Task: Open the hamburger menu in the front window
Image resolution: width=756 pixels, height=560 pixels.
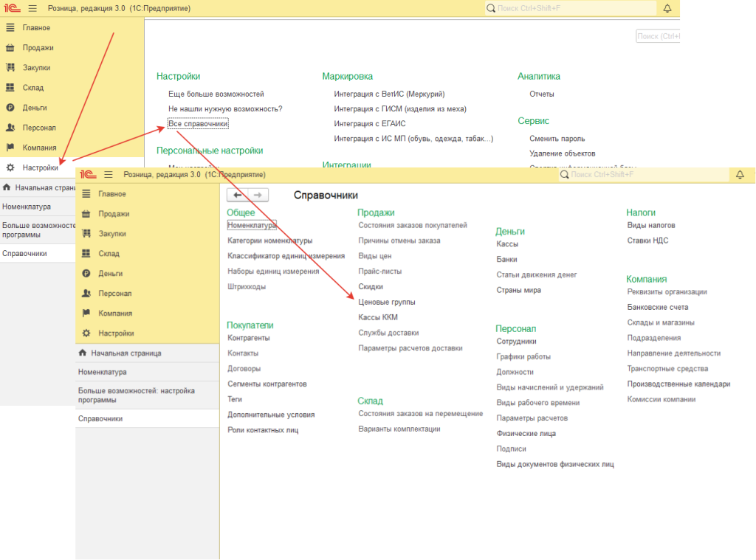Action: click(x=109, y=174)
